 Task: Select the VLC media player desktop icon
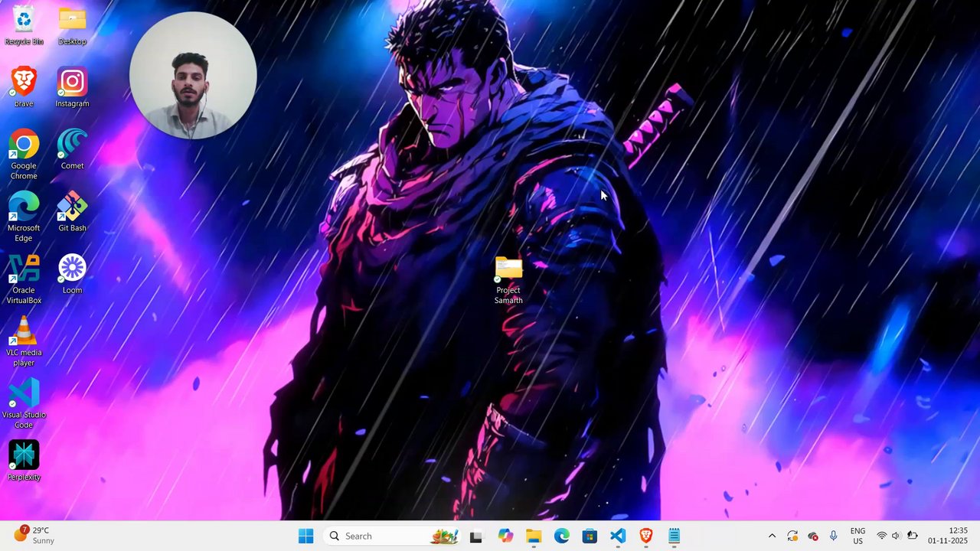click(x=24, y=341)
